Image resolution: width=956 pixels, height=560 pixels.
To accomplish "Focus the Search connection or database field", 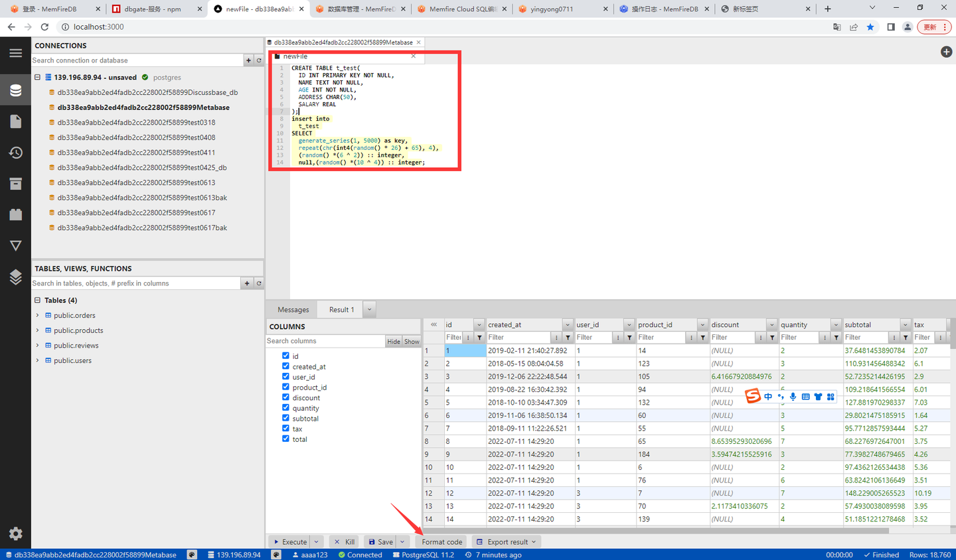I will coord(137,60).
